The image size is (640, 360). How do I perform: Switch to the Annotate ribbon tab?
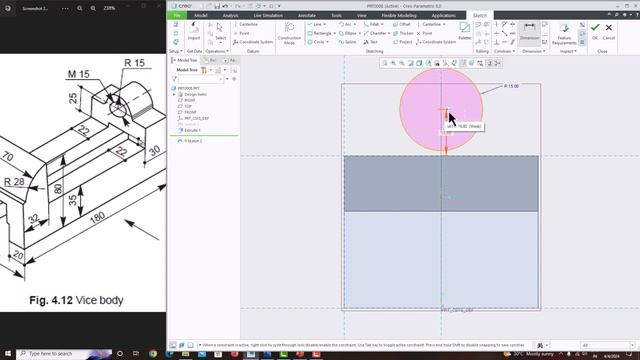coord(307,16)
